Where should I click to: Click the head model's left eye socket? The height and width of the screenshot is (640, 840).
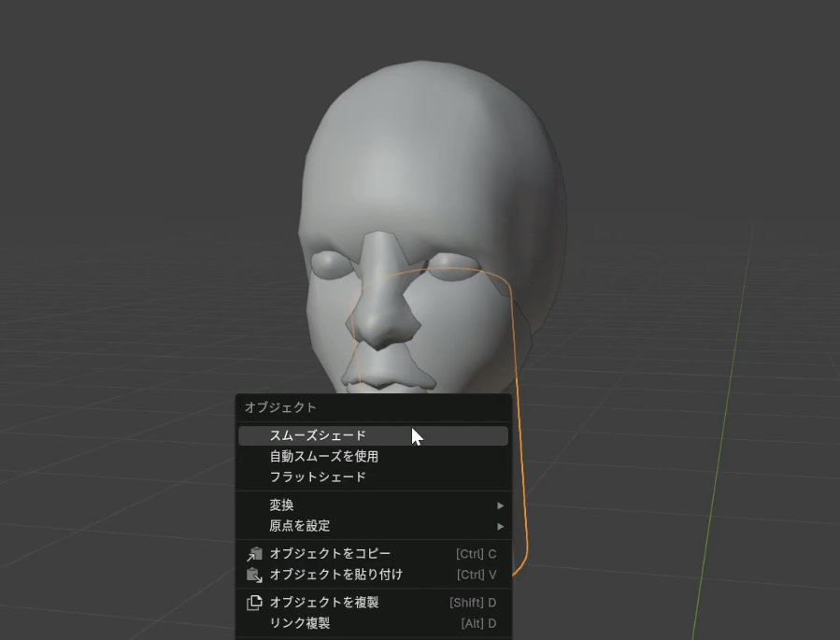click(331, 264)
